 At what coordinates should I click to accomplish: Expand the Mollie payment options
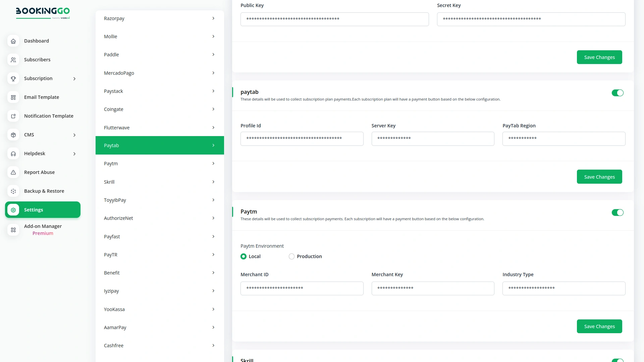click(x=214, y=36)
